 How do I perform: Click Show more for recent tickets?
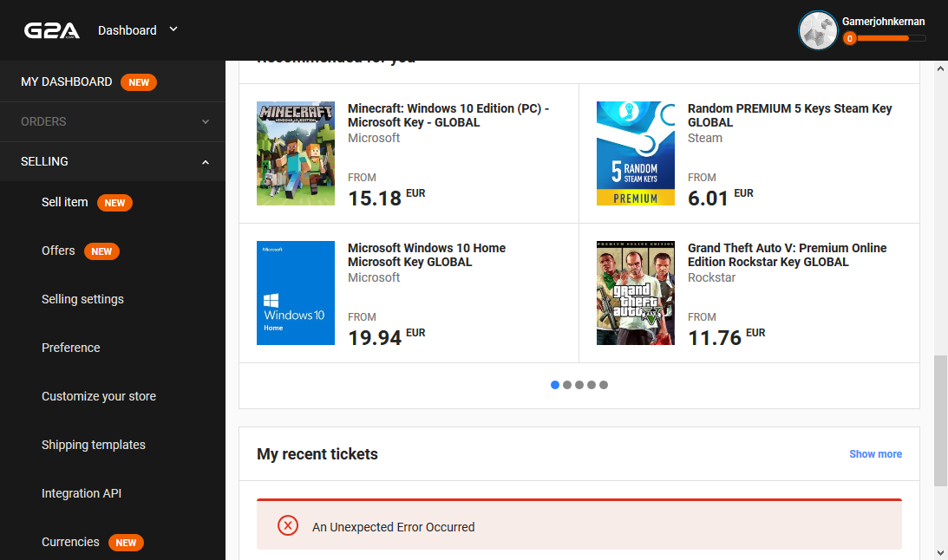(x=875, y=453)
